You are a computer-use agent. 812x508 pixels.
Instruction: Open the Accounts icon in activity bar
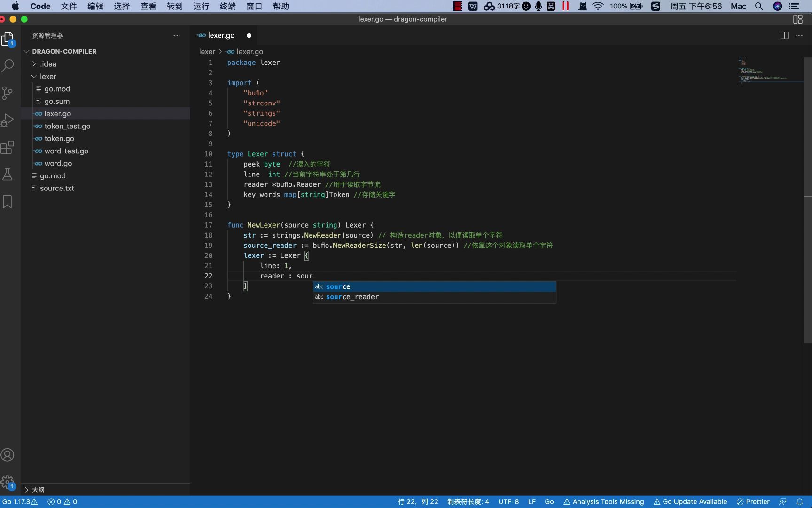[x=8, y=455]
